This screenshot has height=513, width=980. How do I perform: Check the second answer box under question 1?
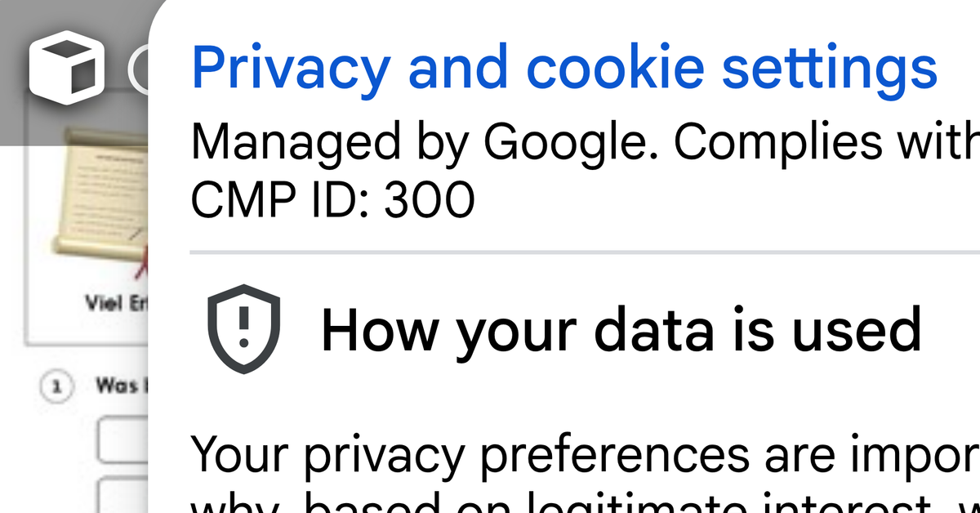(x=123, y=494)
